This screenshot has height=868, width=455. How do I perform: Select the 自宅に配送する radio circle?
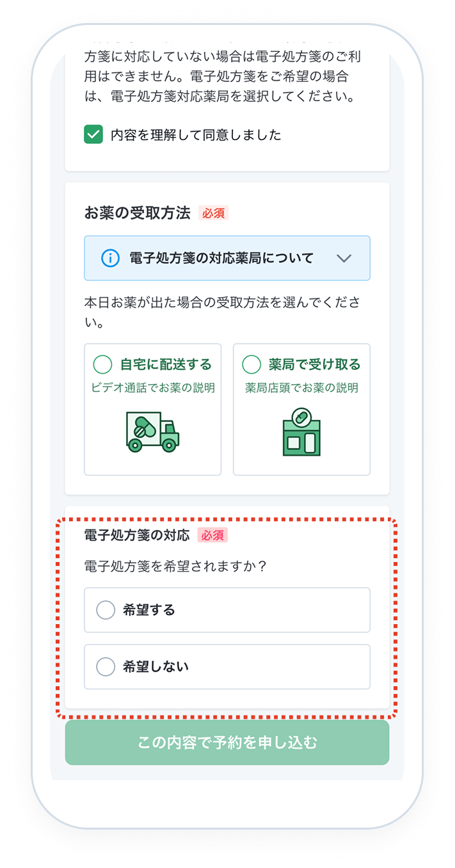(x=103, y=364)
